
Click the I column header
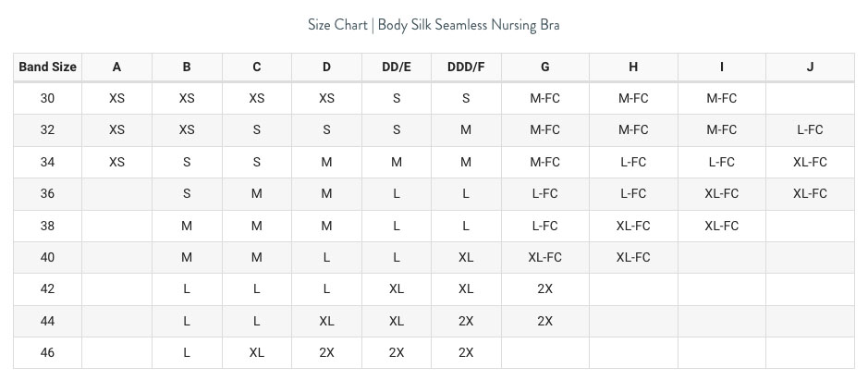[x=721, y=67]
